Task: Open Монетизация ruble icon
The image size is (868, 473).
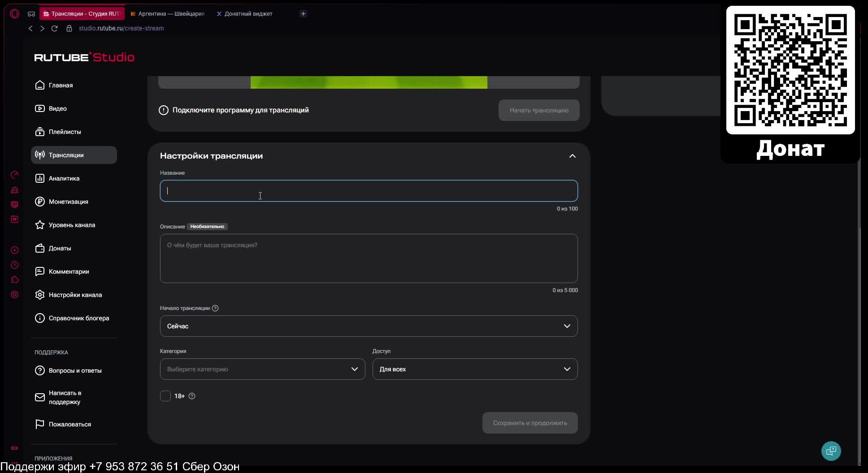Action: (40, 202)
